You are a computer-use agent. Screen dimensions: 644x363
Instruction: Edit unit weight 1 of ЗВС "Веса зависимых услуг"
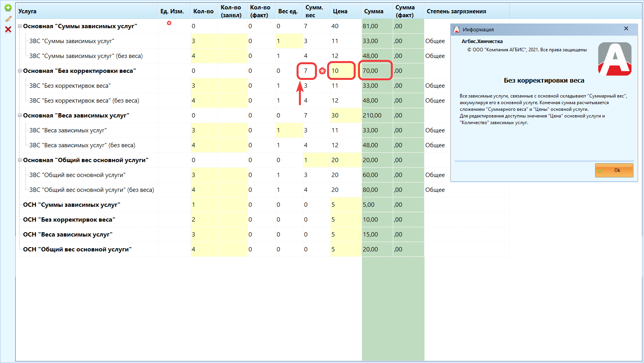289,130
